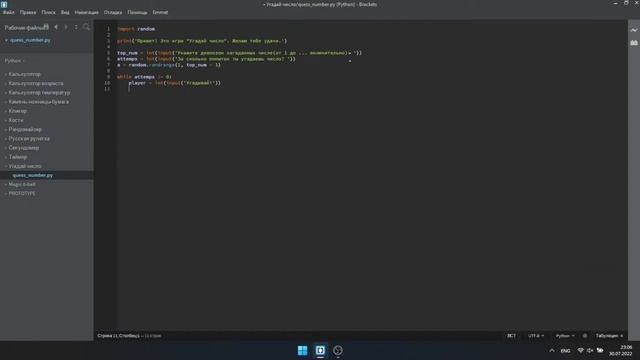Click the battery tray icon
Viewport: 640px width, 360px height.
[600, 350]
